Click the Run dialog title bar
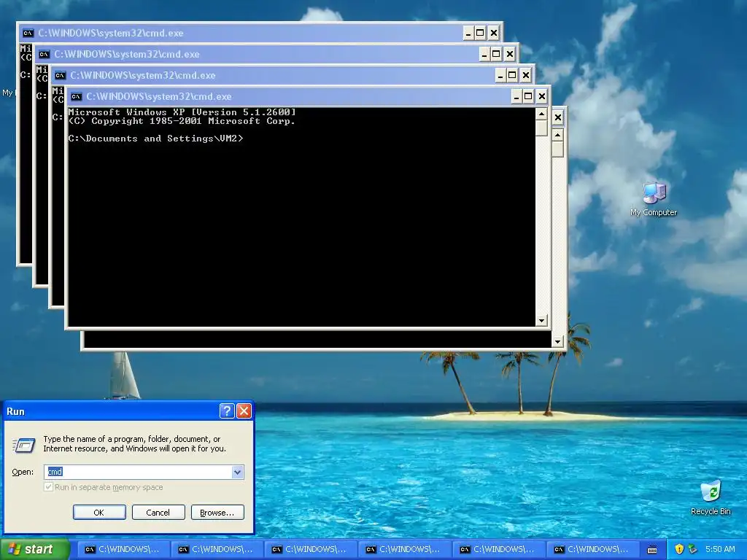 [x=112, y=411]
